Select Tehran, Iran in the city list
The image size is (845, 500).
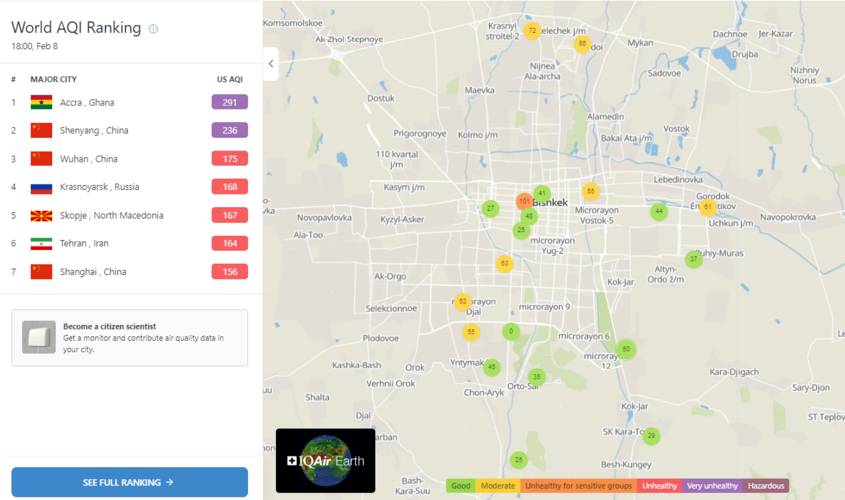pos(84,243)
